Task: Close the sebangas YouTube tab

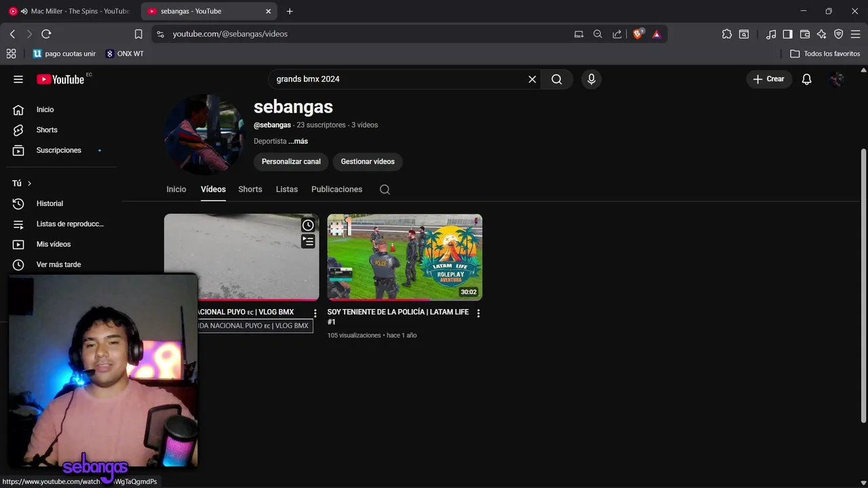Action: point(268,12)
